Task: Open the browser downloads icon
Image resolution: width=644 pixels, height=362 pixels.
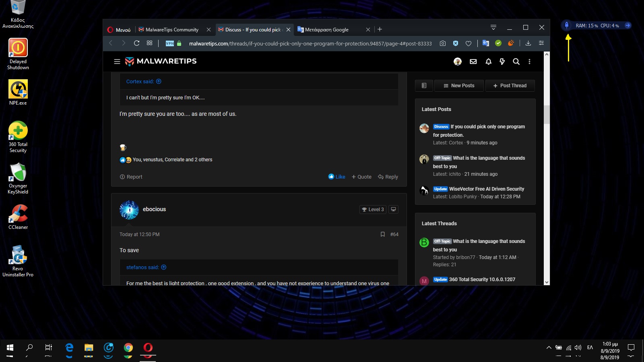Action: pos(528,43)
